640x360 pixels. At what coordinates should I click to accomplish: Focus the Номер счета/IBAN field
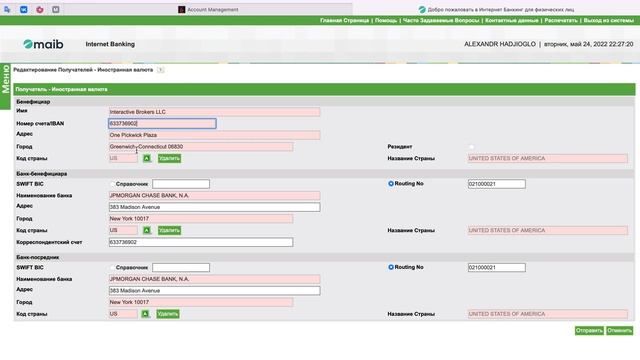point(162,123)
